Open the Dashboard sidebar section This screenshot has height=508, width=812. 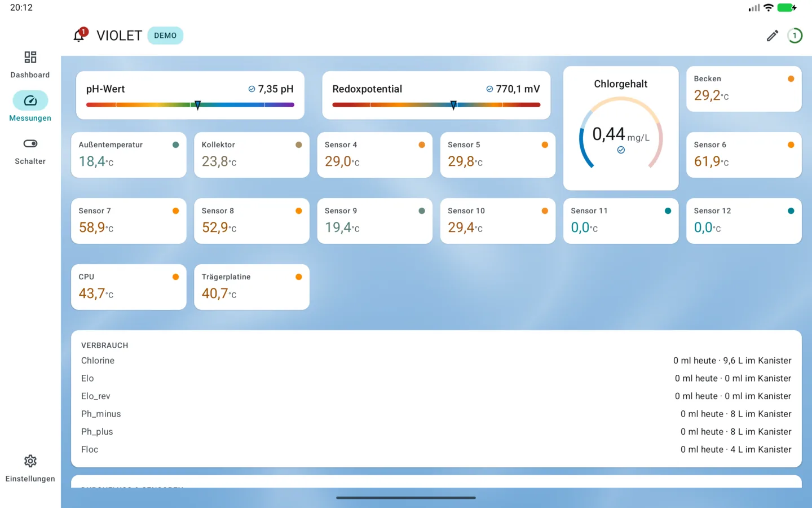(30, 65)
